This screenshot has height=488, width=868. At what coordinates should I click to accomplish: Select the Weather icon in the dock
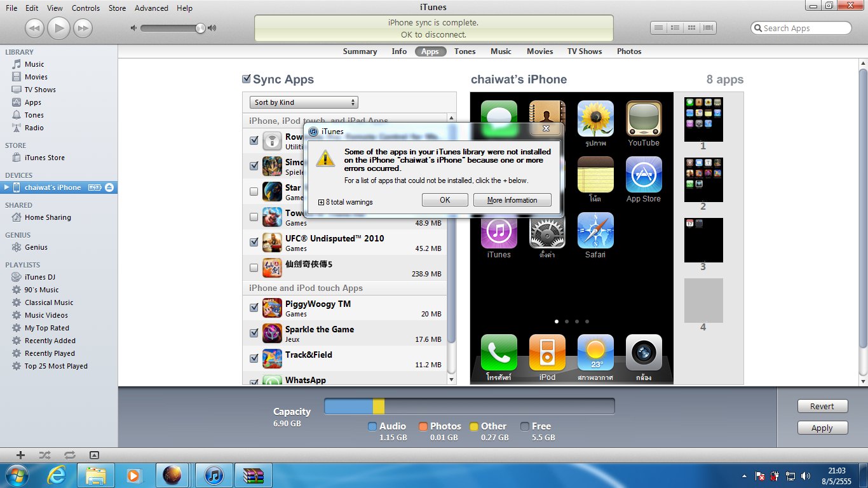[x=595, y=352]
